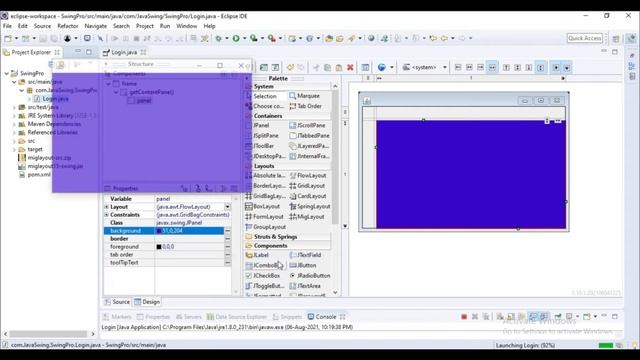
Task: Open the Run button dropdown arrow
Action: [244, 38]
